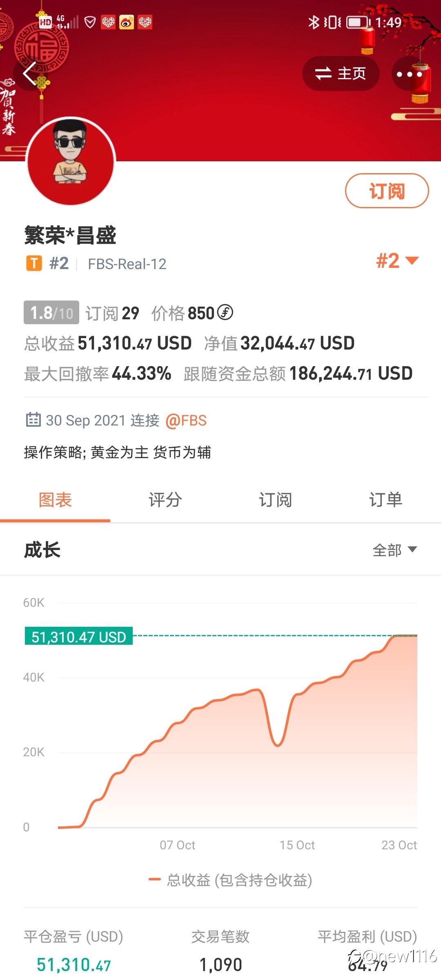Screen dimensions: 441x980
Task: Tap the Weibo icon in the status bar
Action: (x=127, y=22)
